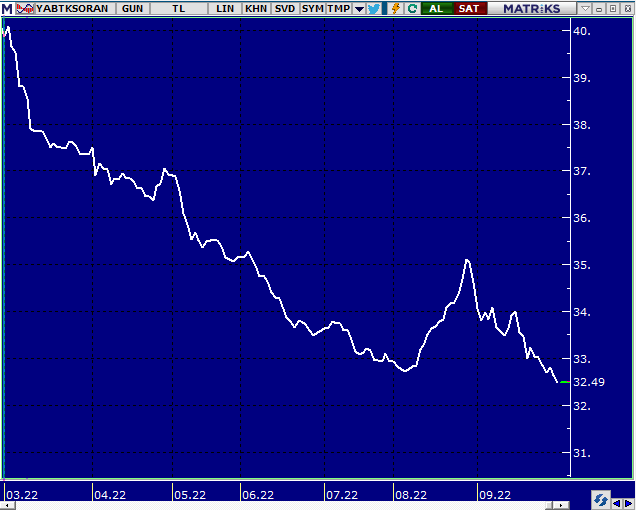Click the KHN toolbar button
This screenshot has height=510, width=636.
coord(256,9)
